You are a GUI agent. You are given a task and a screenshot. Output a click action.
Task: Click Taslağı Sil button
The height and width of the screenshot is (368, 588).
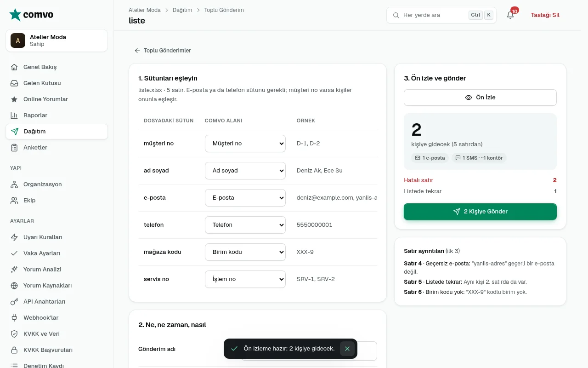(545, 15)
